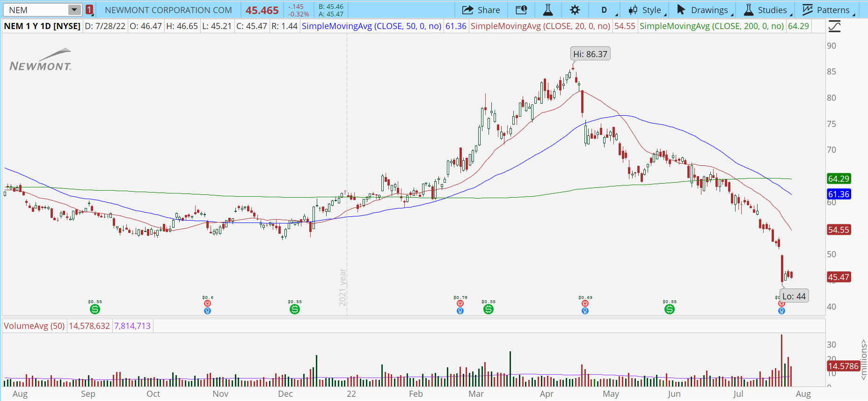868x401 pixels.
Task: Open the Studies dropdown menu
Action: [x=767, y=10]
